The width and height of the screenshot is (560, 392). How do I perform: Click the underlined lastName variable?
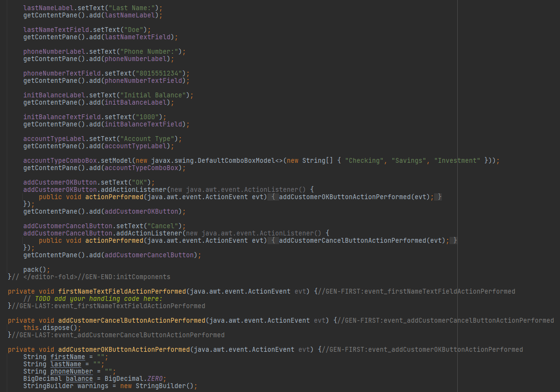tap(66, 364)
